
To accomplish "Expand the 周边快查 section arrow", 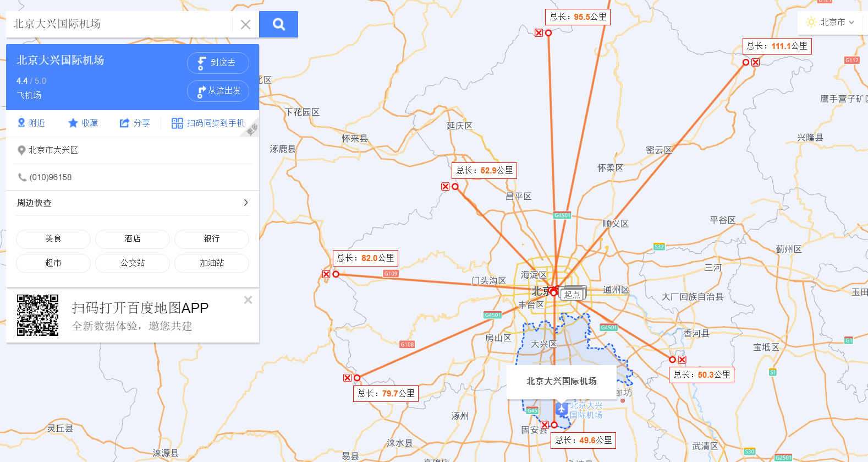I will click(245, 203).
